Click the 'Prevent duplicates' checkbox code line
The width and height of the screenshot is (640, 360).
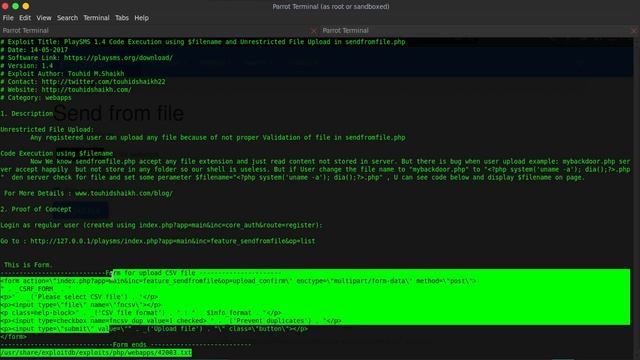pos(171,321)
